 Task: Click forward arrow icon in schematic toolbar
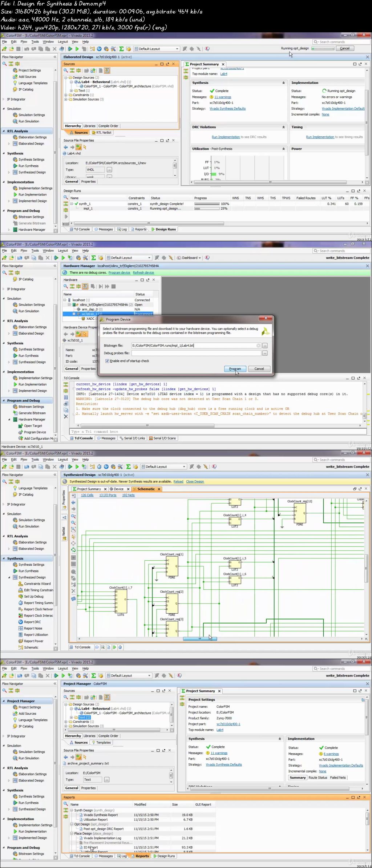coord(73,509)
